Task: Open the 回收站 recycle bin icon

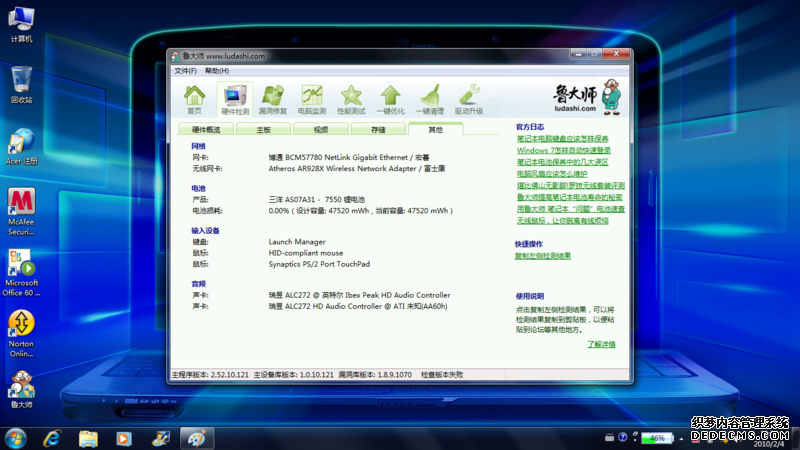Action: click(x=21, y=85)
